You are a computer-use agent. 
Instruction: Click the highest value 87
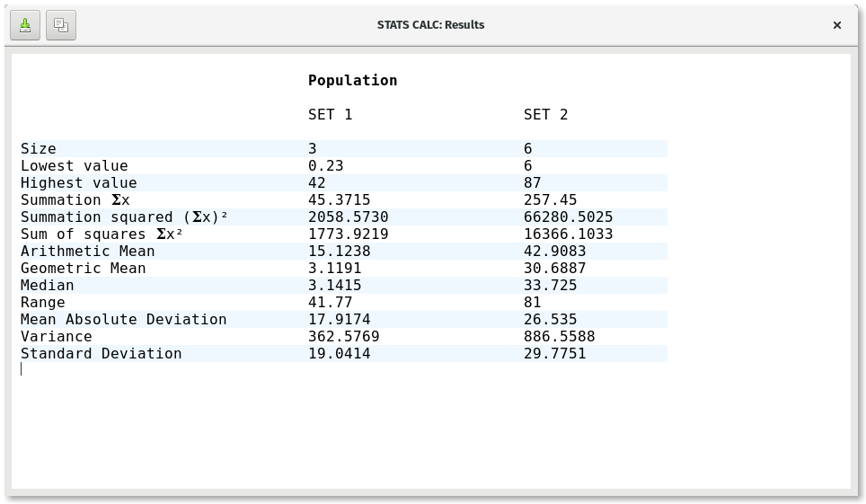533,183
